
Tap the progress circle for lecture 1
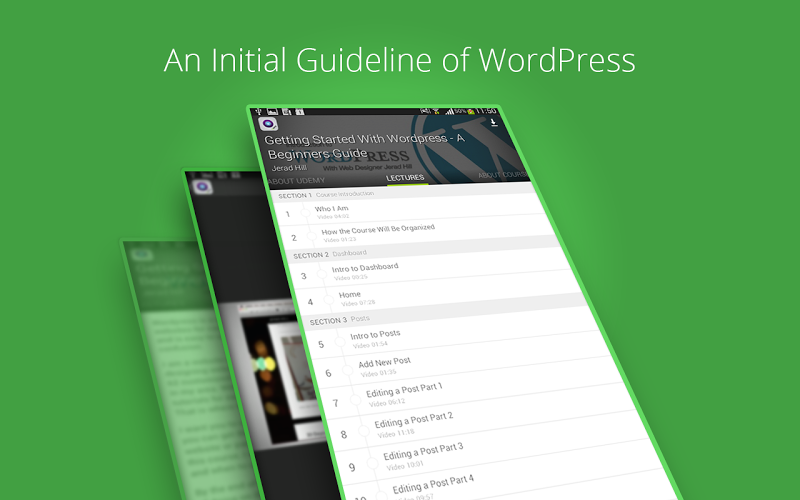[305, 213]
